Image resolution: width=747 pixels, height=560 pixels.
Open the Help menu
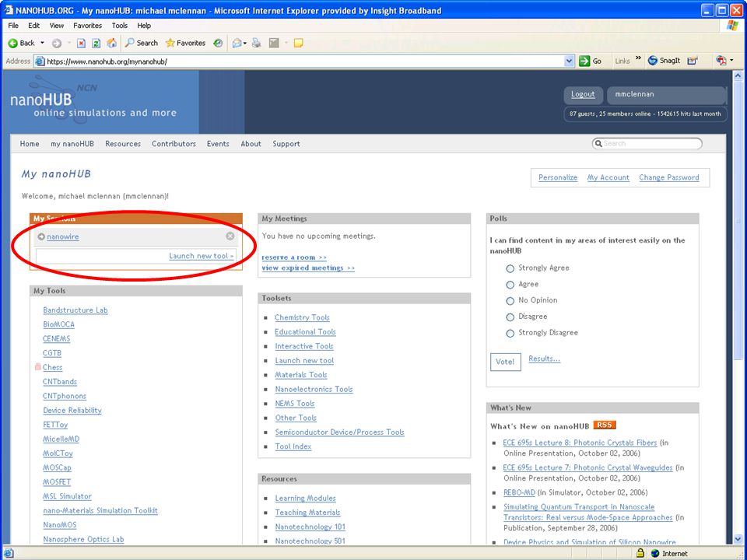[x=144, y=26]
